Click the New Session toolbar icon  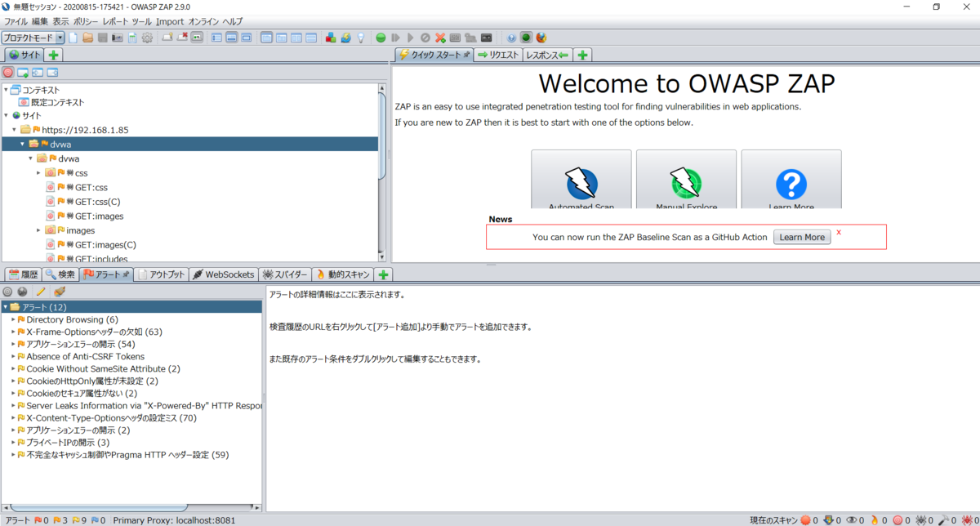(73, 38)
